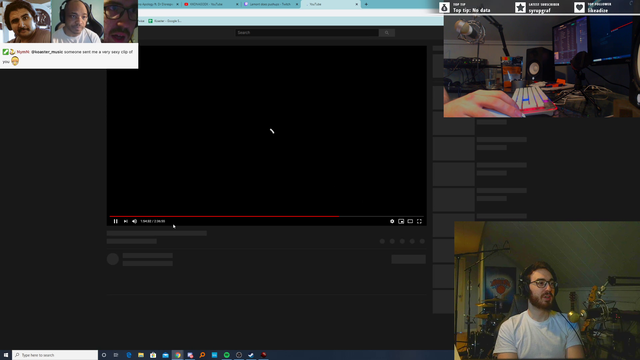Mute the video volume speaker icon
640x360 pixels.
[x=135, y=221]
